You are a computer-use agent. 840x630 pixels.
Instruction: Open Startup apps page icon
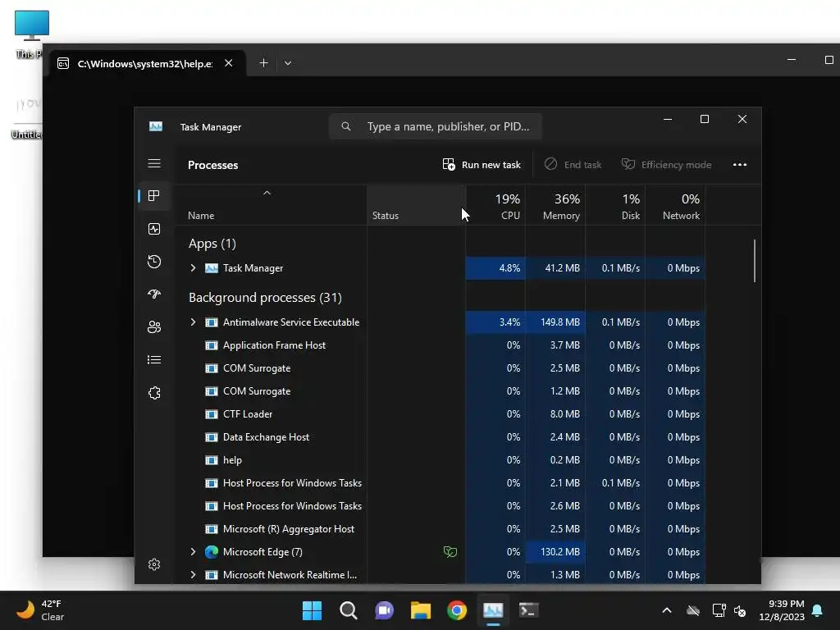tap(154, 294)
